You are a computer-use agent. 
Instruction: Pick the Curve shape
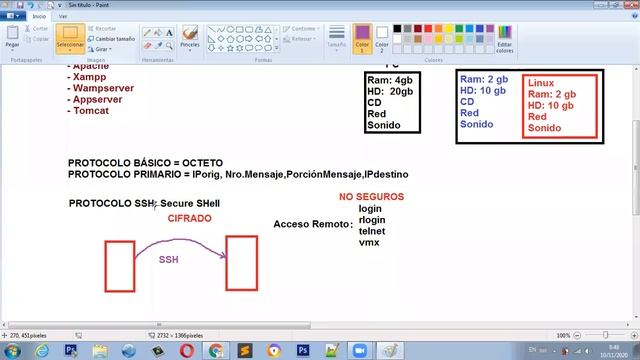pyautogui.click(x=221, y=29)
